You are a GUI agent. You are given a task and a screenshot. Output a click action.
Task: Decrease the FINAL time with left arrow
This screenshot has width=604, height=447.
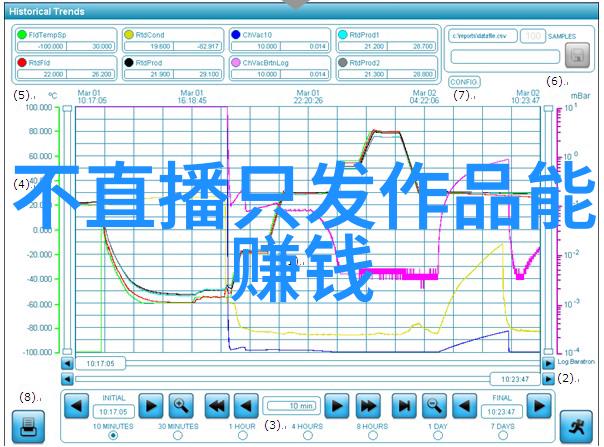465,406
